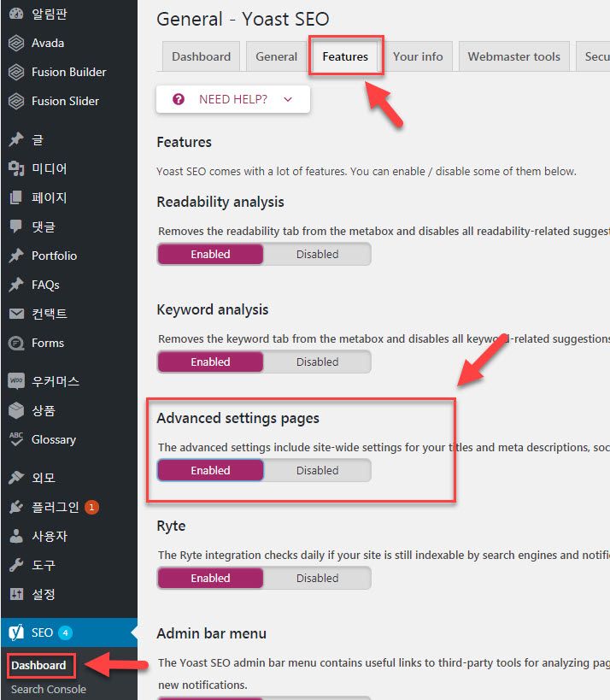Click the 댓글 comment bubble icon
Image resolution: width=610 pixels, height=700 pixels.
(16, 226)
